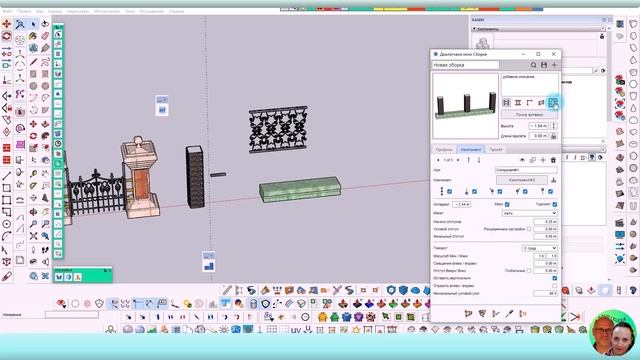The image size is (640, 360).
Task: Click the Интервал value field
Action: point(462,204)
